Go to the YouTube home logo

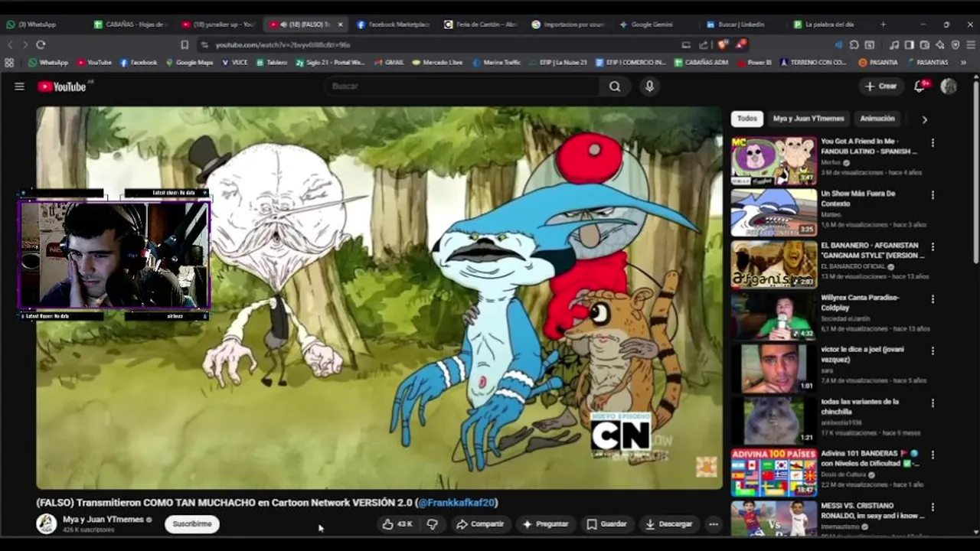(62, 86)
